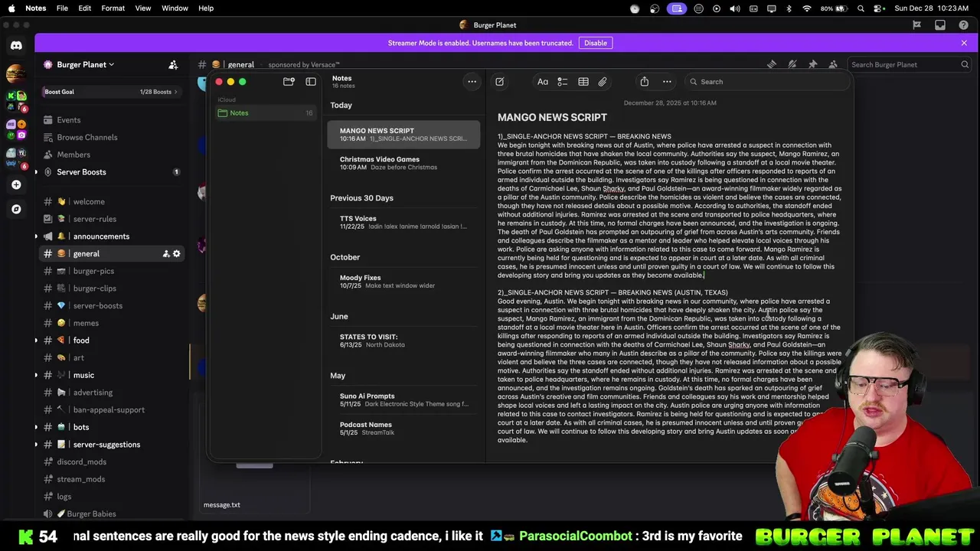The image size is (980, 551).
Task: Open the Burger Babies voice channel
Action: [110, 514]
